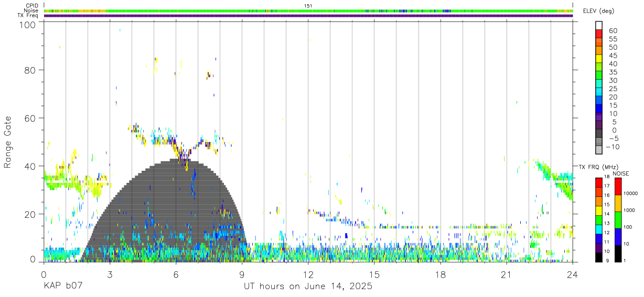Viewport: 644px width, 297px height.
Task: Click hour 3 on the UT axis
Action: (x=110, y=274)
